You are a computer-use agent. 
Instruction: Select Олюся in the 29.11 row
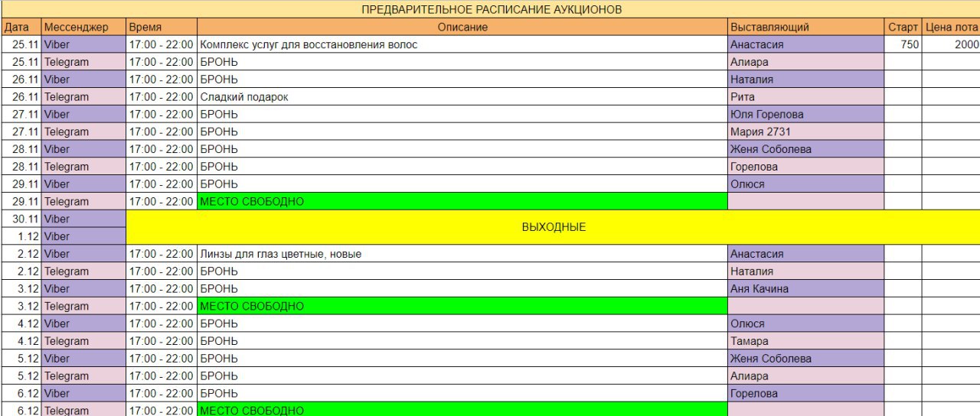(806, 184)
